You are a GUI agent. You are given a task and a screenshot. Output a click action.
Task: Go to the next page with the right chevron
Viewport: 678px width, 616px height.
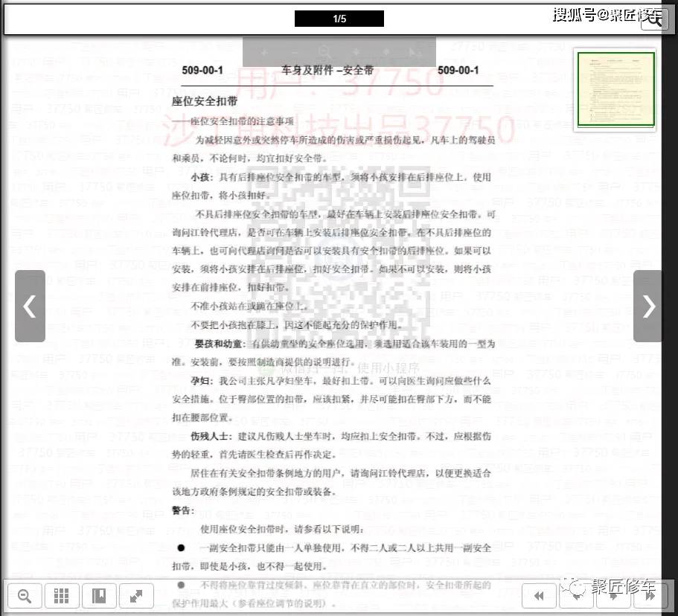tap(647, 306)
